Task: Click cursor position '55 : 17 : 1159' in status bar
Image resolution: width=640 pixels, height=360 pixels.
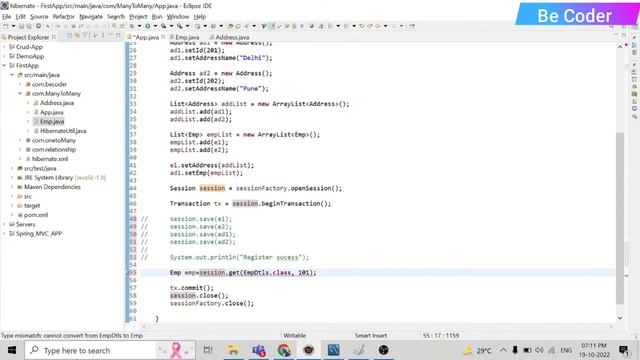Action: point(441,336)
